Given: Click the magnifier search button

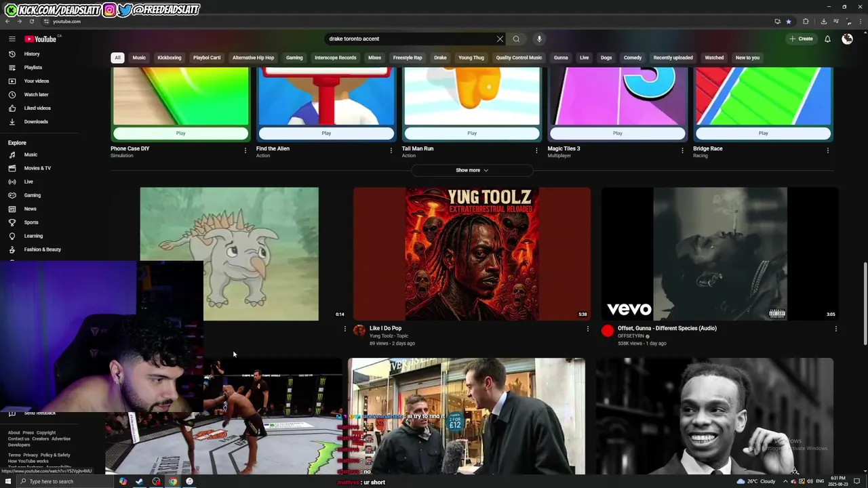Looking at the screenshot, I should [x=516, y=39].
